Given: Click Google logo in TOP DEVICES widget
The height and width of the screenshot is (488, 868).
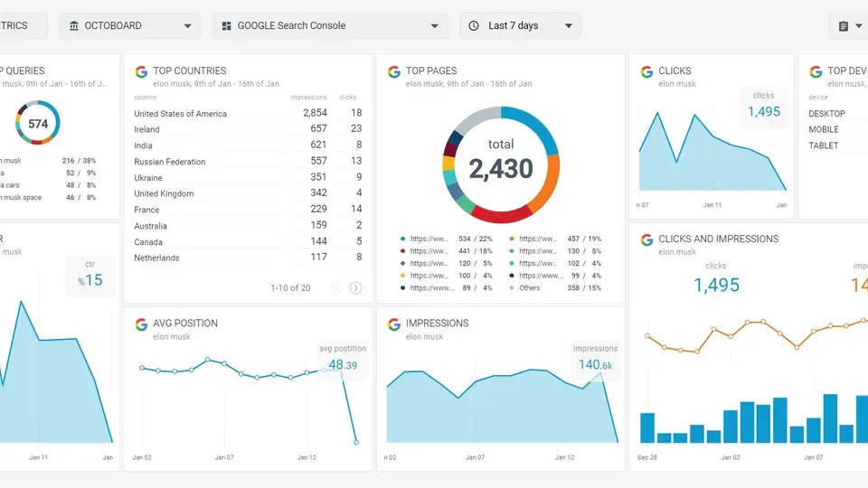Looking at the screenshot, I should [x=816, y=71].
